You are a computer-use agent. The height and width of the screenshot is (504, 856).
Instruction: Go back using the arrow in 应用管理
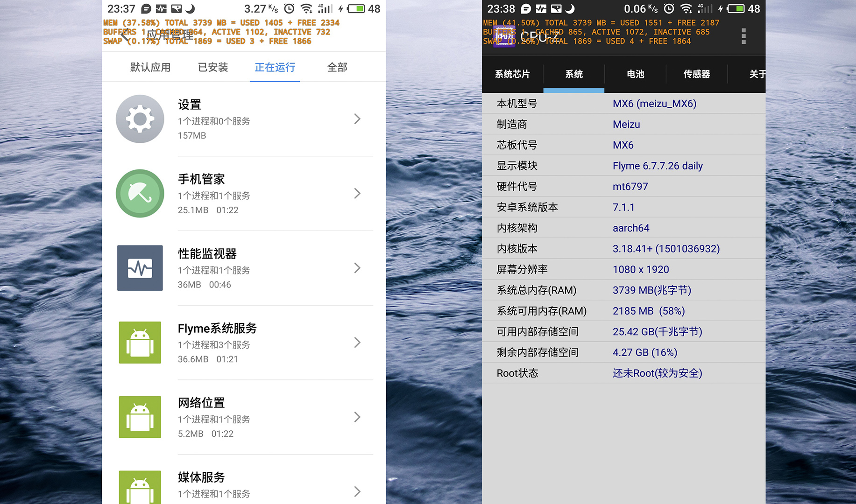tap(124, 35)
